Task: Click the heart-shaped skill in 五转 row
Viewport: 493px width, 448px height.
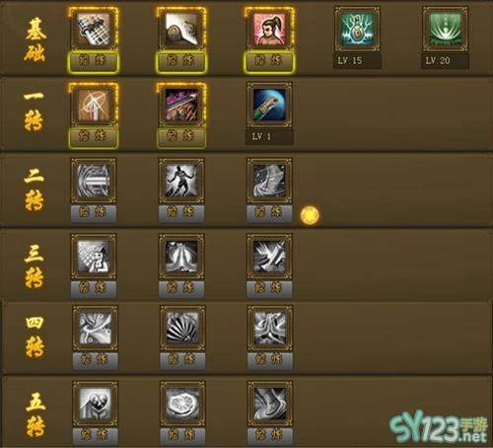Action: (95, 404)
